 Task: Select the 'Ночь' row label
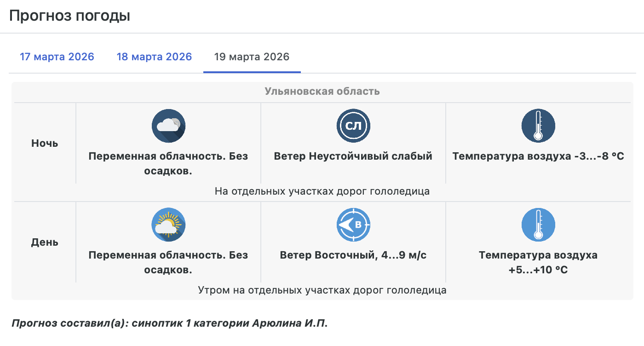coord(45,143)
